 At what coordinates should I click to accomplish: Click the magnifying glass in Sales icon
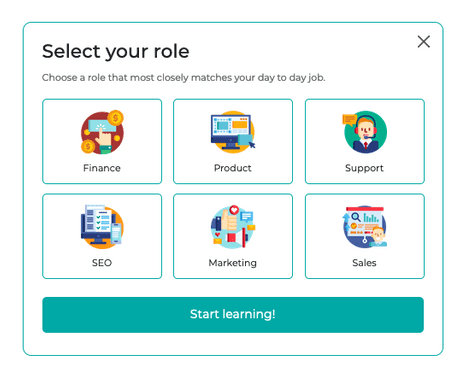tap(356, 217)
